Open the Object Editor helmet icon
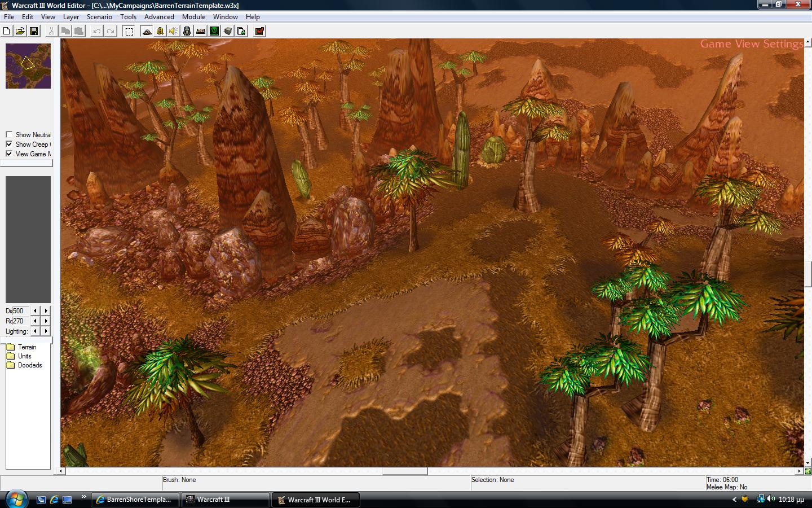Image resolution: width=812 pixels, height=508 pixels. [187, 31]
